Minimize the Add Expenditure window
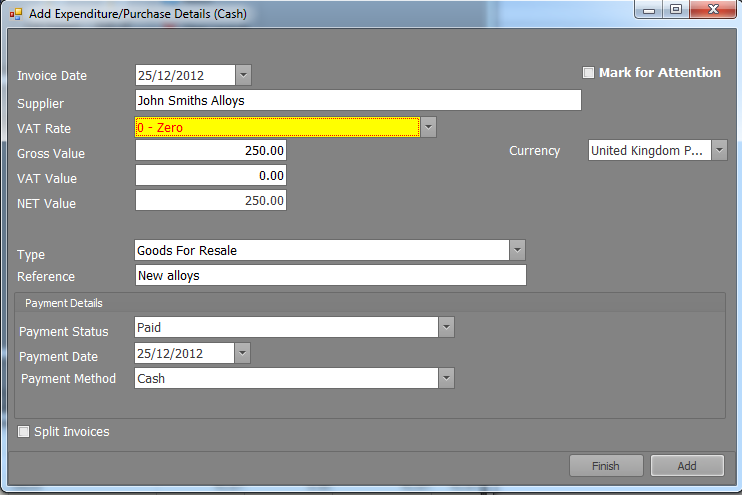Image resolution: width=742 pixels, height=495 pixels. click(651, 11)
